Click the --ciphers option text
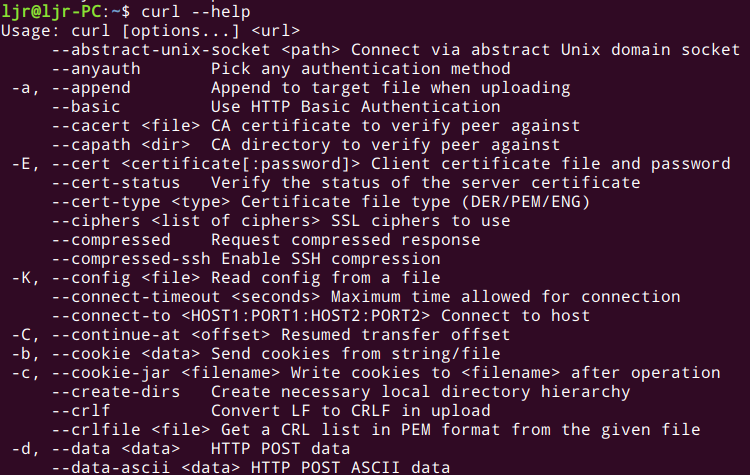 [x=96, y=221]
